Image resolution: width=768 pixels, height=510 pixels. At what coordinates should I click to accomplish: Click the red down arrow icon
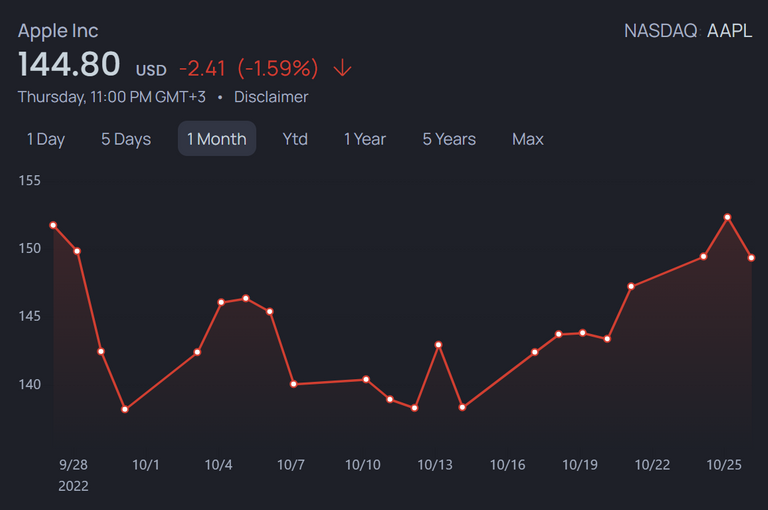[x=342, y=68]
